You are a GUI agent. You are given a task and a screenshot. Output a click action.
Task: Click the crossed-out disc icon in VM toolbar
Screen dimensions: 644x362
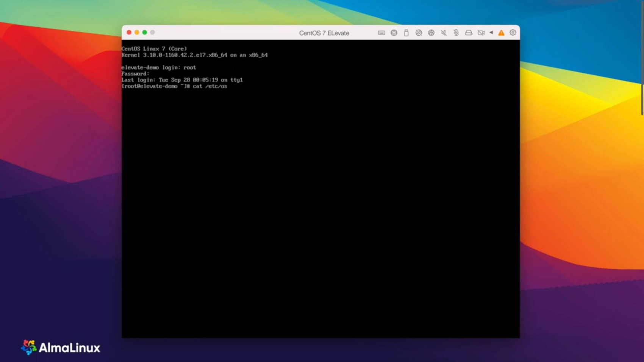pos(419,33)
